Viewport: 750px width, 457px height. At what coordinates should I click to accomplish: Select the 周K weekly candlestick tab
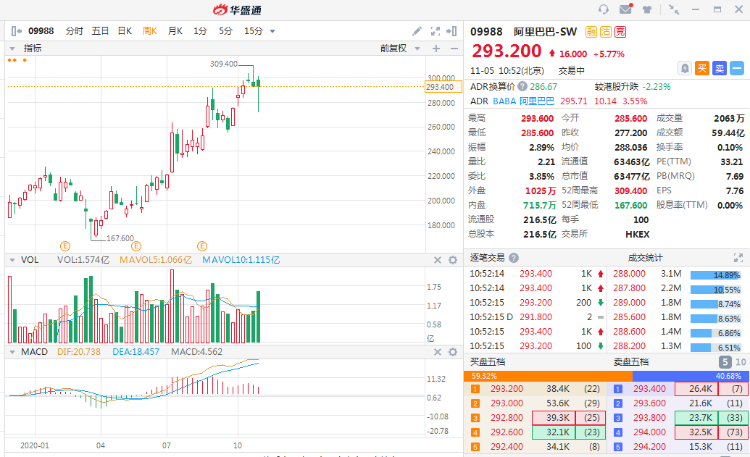pos(150,31)
